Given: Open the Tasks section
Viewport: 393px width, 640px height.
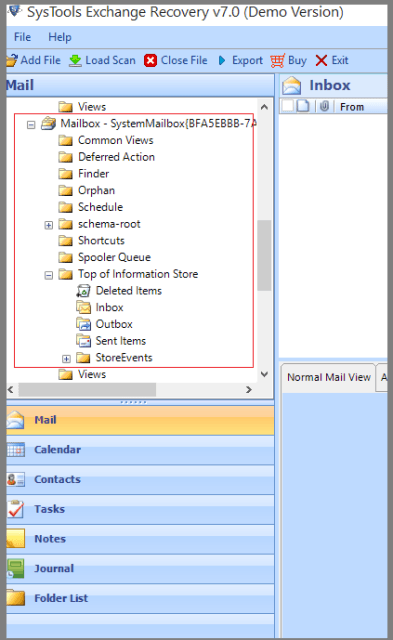Looking at the screenshot, I should [140, 509].
